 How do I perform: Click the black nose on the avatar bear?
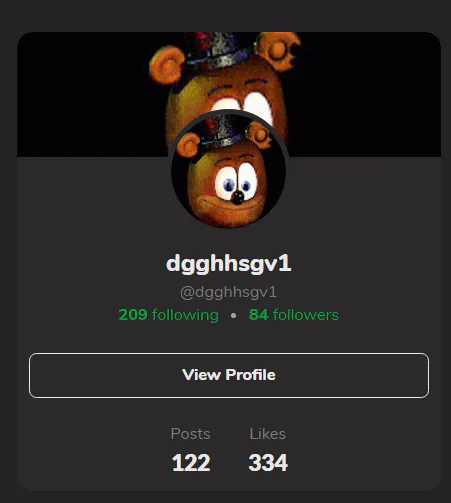(238, 198)
